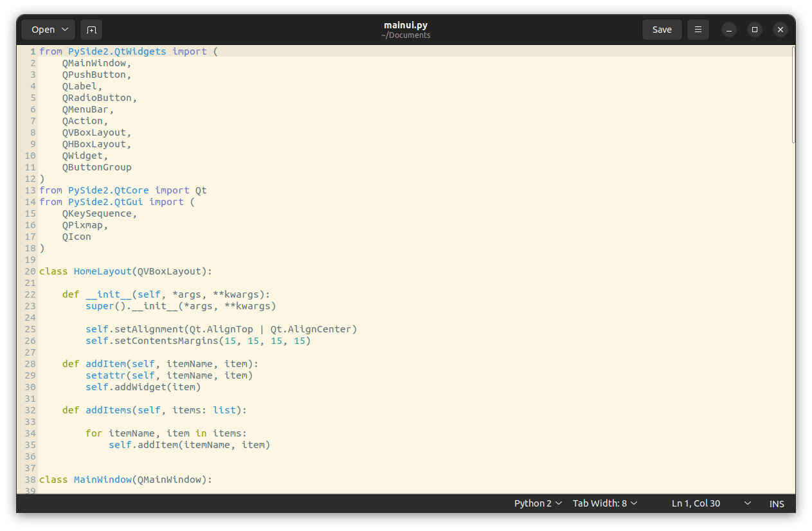Create a new document tab

click(x=91, y=30)
